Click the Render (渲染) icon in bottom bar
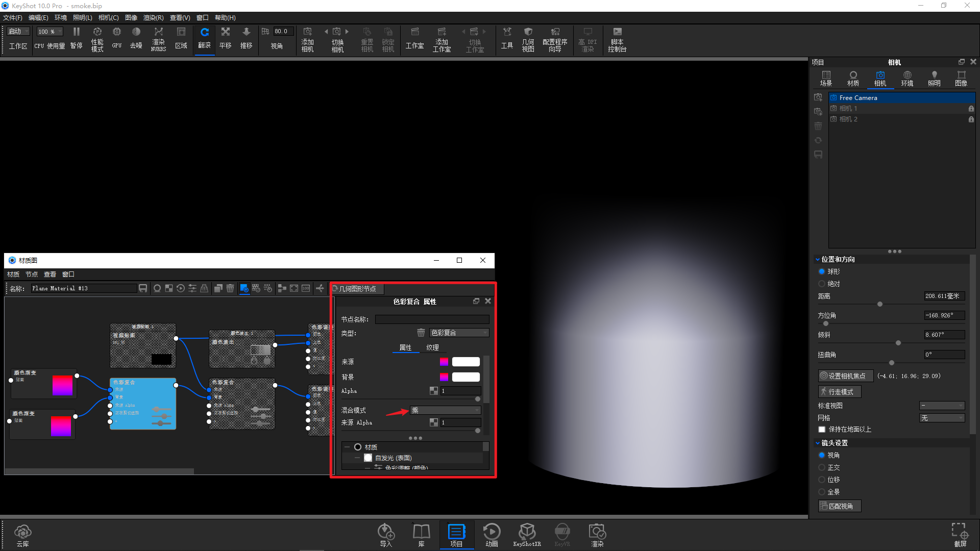This screenshot has width=980, height=551. tap(597, 534)
